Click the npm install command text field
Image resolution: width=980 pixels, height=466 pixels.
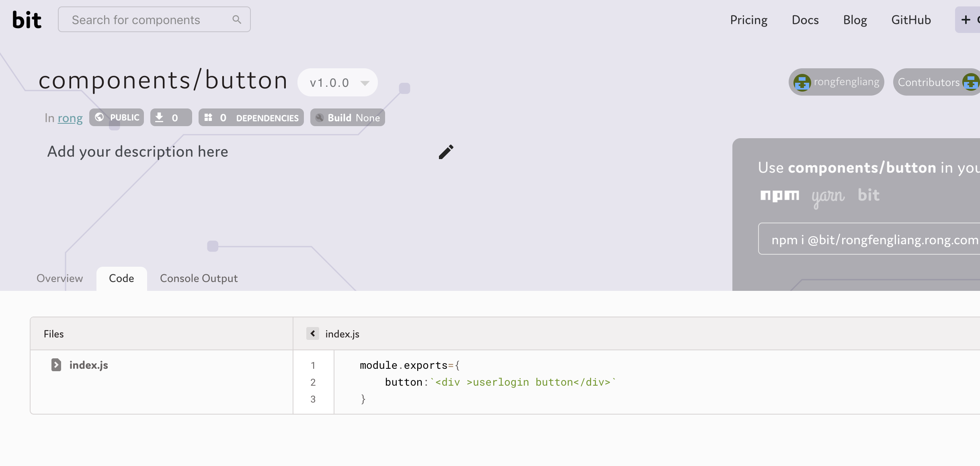(x=869, y=239)
